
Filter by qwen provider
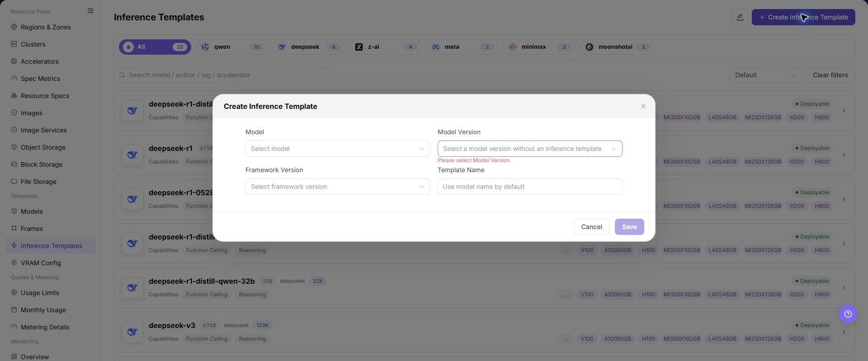pos(232,47)
